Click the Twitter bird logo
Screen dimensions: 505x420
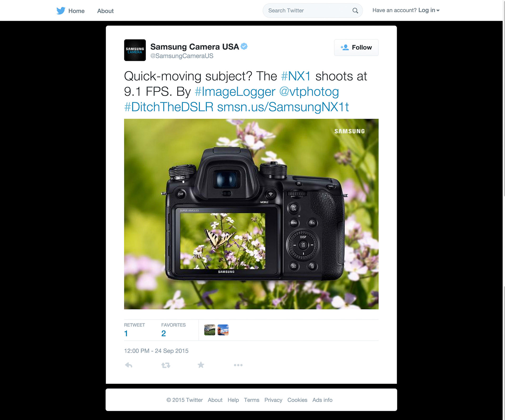point(61,11)
